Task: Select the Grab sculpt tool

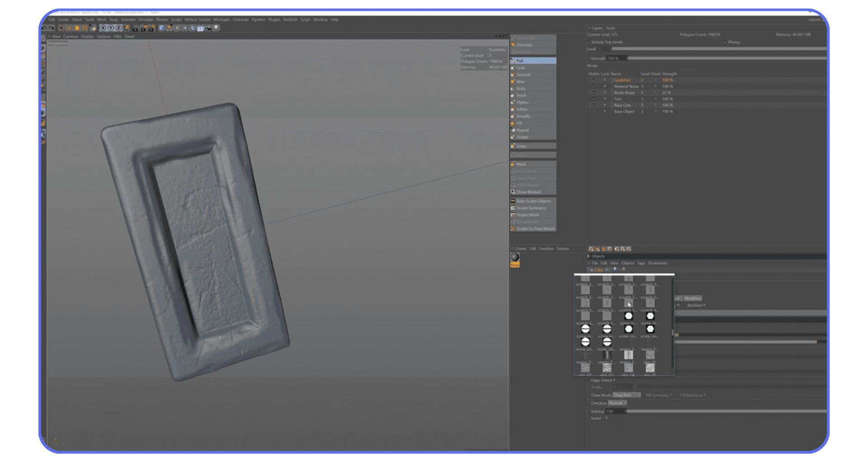Action: click(x=522, y=67)
